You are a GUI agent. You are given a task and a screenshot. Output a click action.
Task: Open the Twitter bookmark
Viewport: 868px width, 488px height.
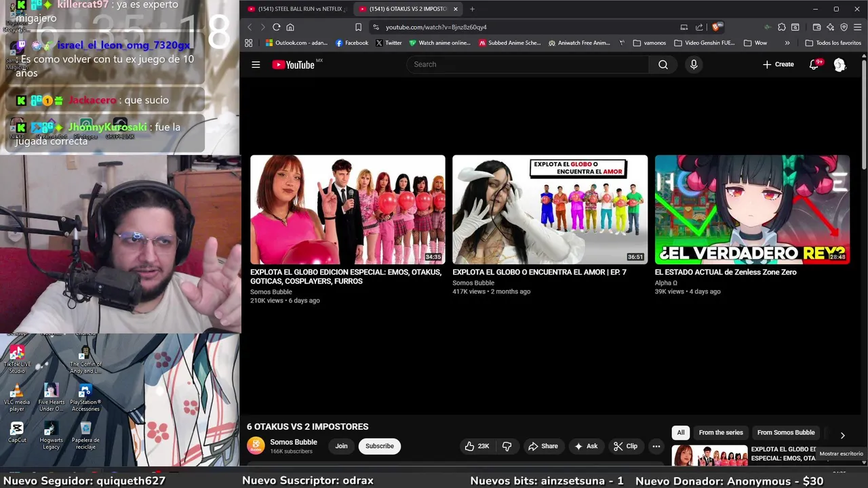coord(389,43)
